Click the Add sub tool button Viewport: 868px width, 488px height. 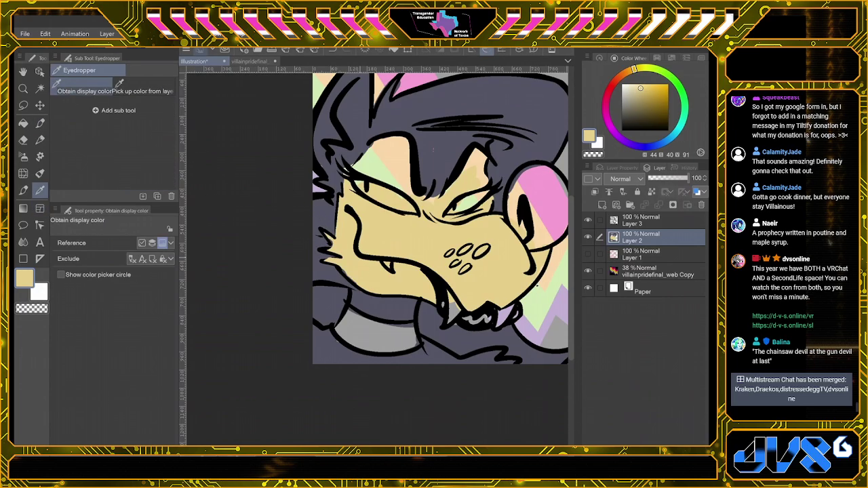coord(114,110)
